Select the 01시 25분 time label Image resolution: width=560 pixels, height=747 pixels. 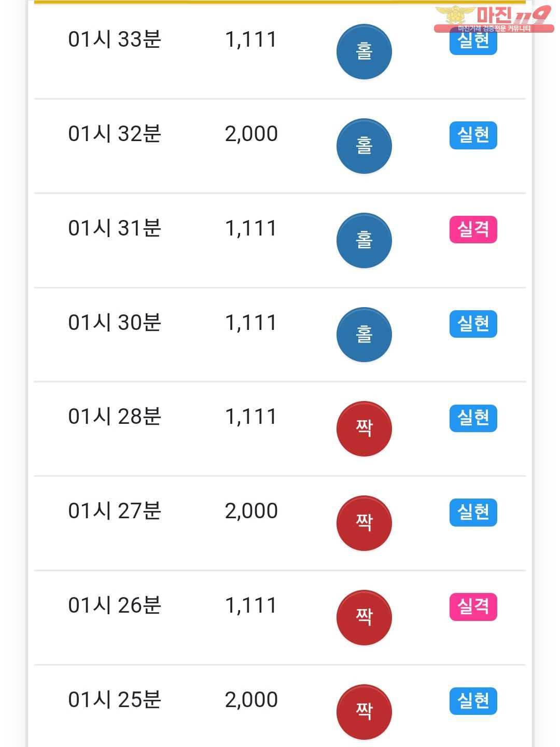pyautogui.click(x=115, y=700)
